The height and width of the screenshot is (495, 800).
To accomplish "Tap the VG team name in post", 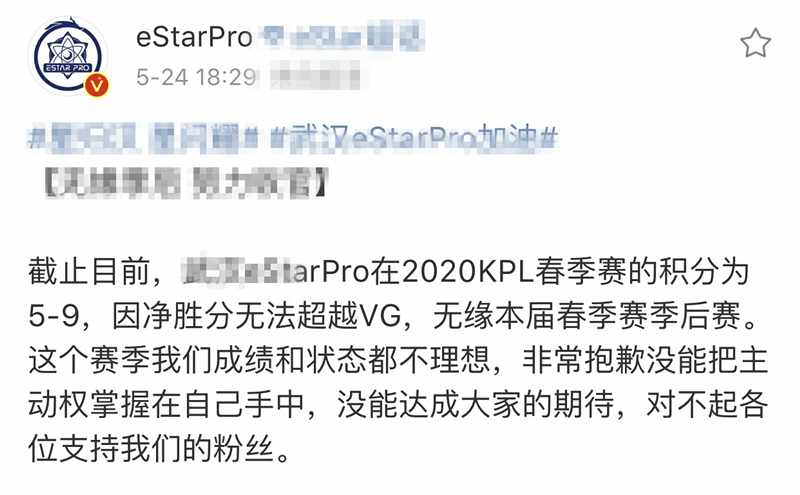I will (380, 316).
